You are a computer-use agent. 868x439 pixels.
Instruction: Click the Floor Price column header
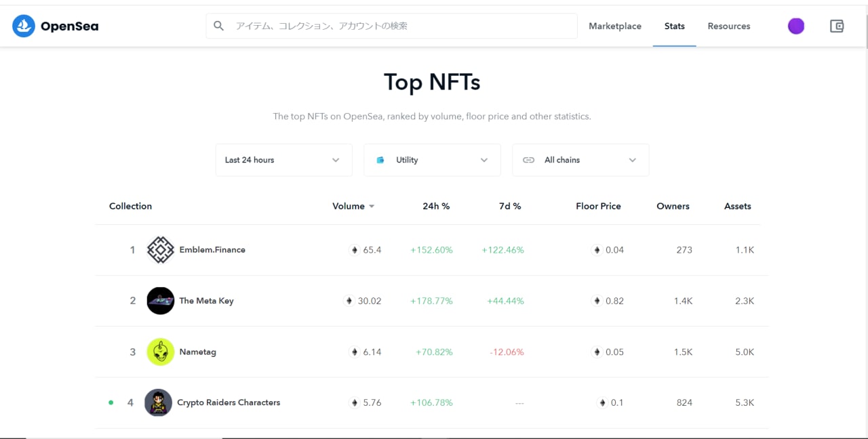click(598, 206)
